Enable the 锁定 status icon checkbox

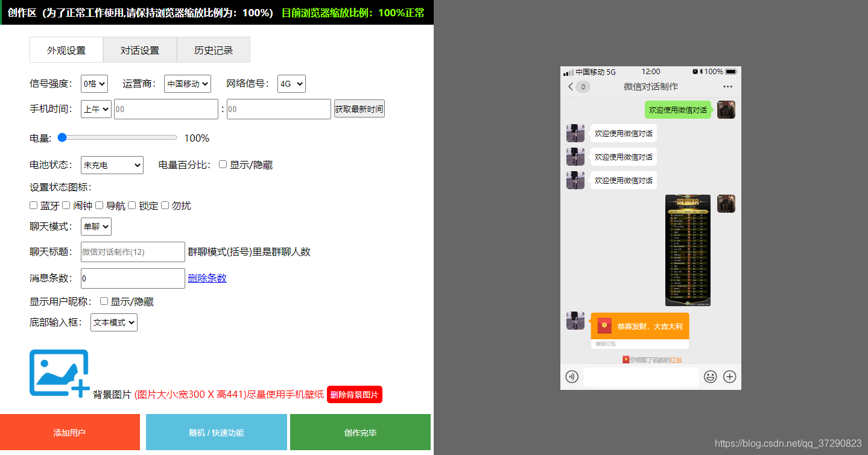(132, 206)
